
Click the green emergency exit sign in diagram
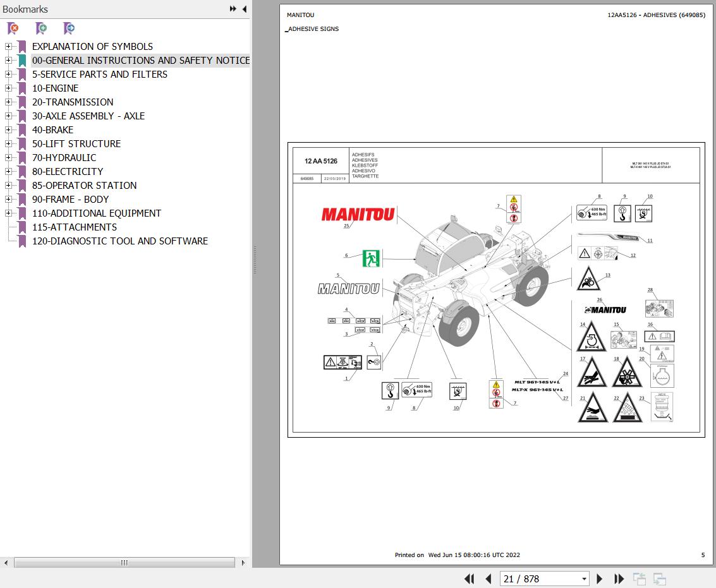pyautogui.click(x=371, y=258)
